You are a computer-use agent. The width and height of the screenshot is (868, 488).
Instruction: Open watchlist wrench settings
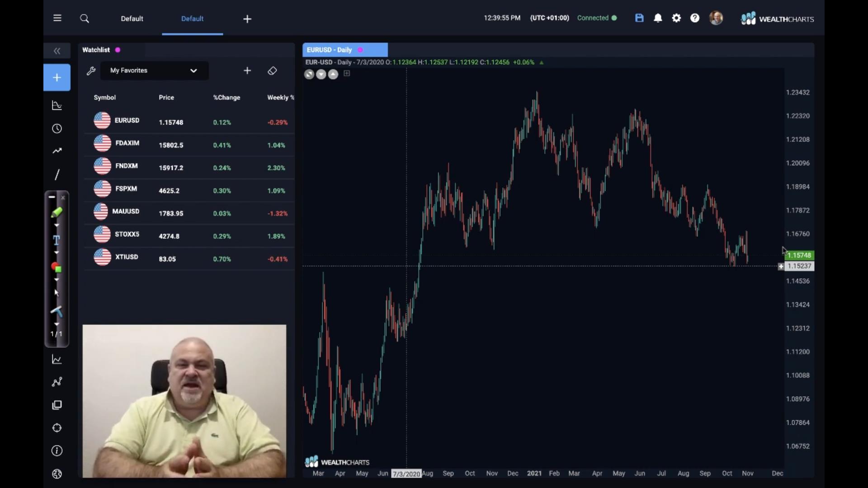click(91, 71)
